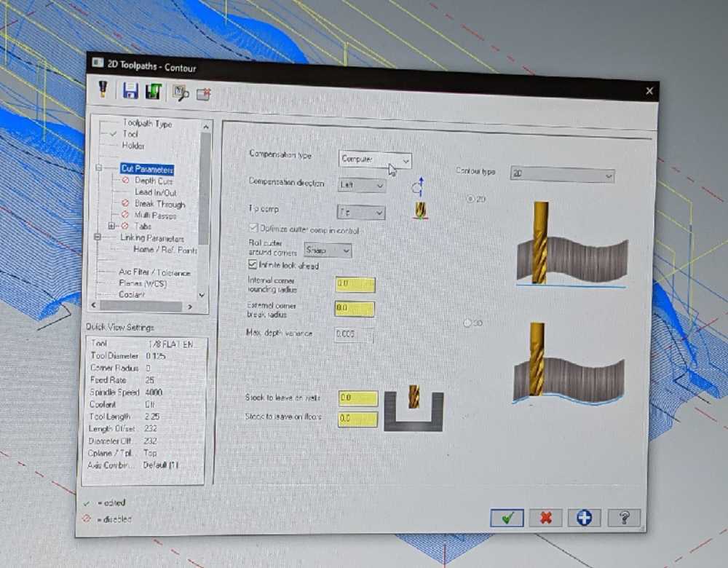Viewport: 728px width, 568px height.
Task: Click the tool manager icon in the toolbar
Action: click(x=103, y=89)
